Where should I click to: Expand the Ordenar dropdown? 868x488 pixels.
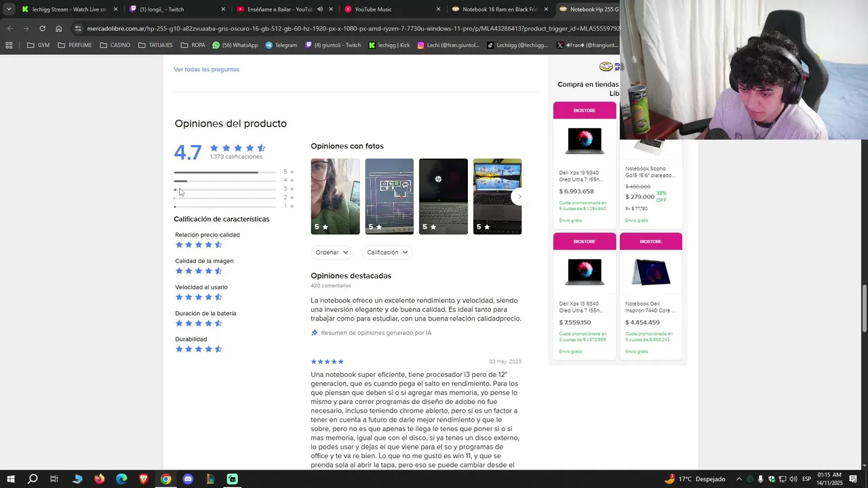(x=332, y=252)
